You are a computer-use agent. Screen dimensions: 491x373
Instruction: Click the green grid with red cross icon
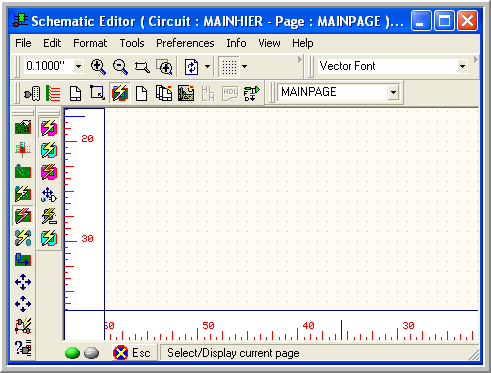click(x=23, y=150)
